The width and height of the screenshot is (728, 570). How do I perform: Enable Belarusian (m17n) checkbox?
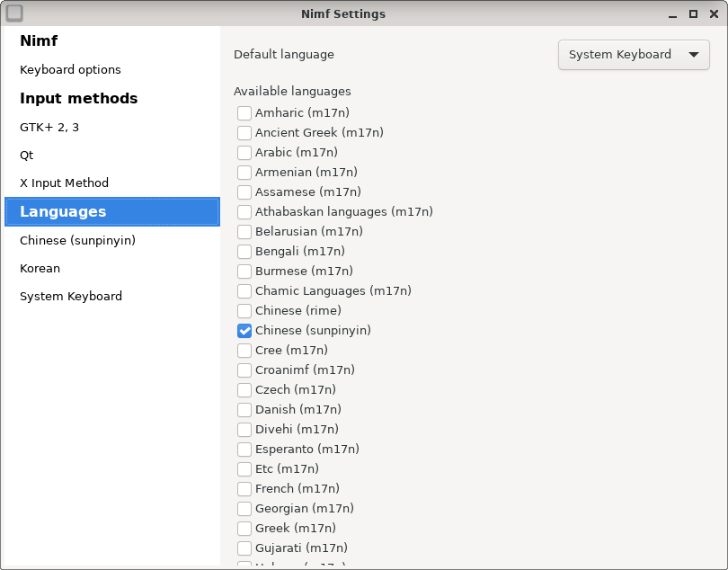click(x=244, y=232)
